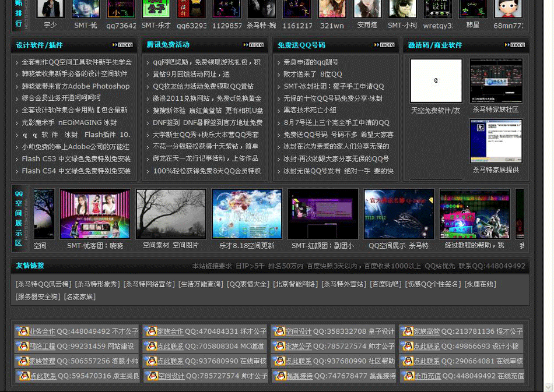554x392 pixels.
Task: Open gallery thumbnail SMT-红颜团：副团小
Action: pyautogui.click(x=323, y=214)
